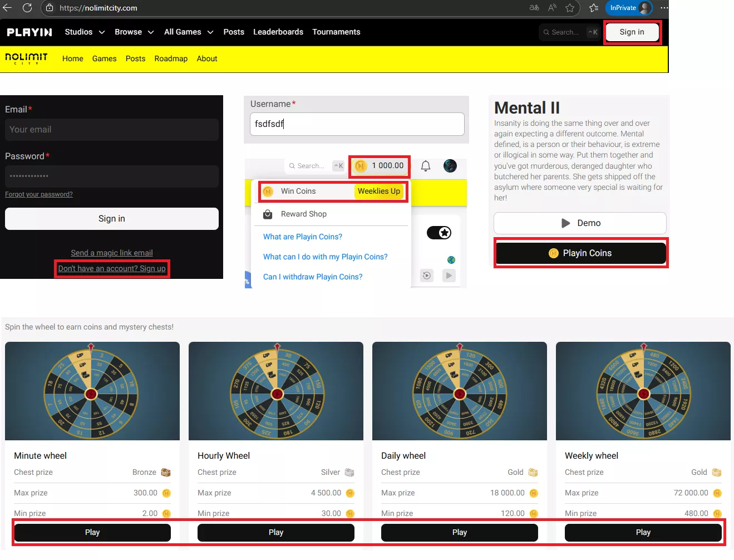The image size is (734, 560).
Task: Play the Hourly Wheel
Action: coord(276,533)
